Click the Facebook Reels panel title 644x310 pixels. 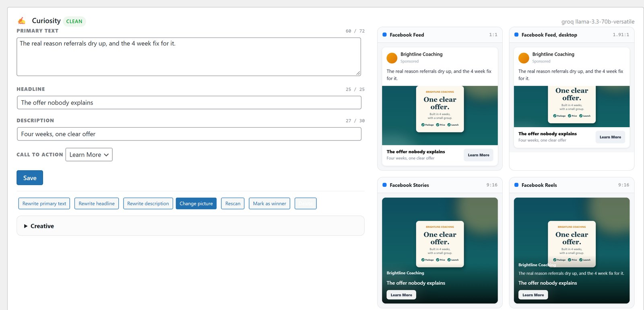539,185
